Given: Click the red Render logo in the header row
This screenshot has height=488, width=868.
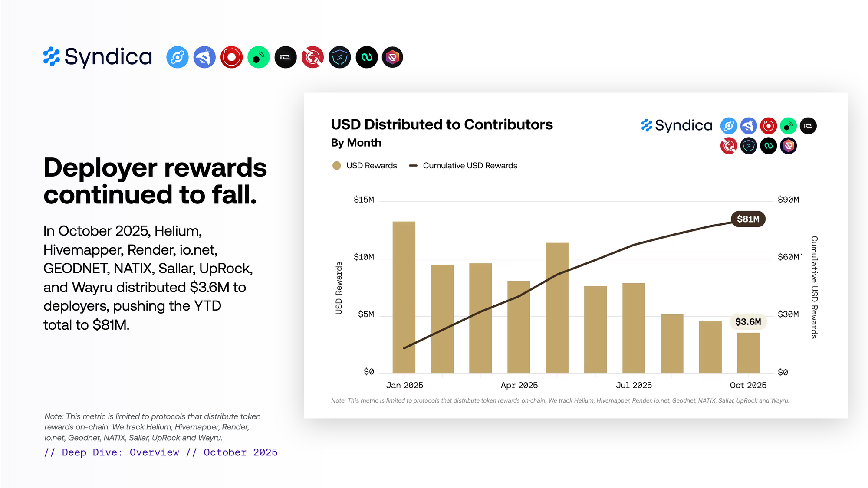Looking at the screenshot, I should [231, 57].
